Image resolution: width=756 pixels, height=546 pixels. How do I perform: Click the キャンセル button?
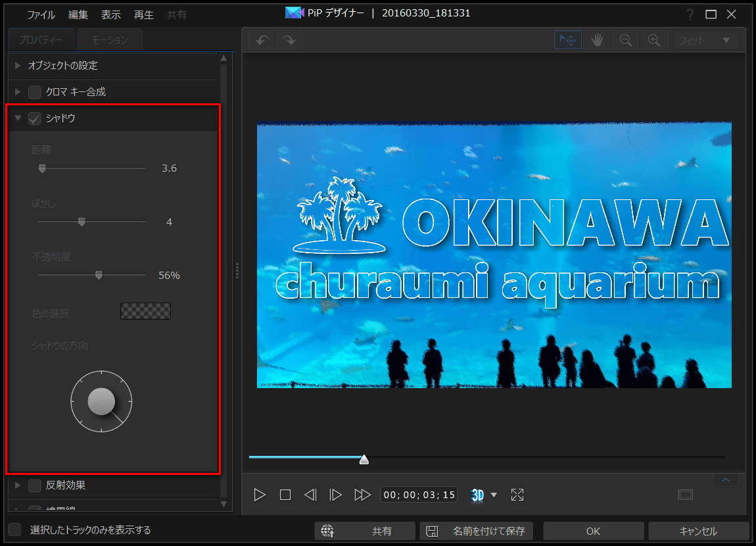coord(699,531)
